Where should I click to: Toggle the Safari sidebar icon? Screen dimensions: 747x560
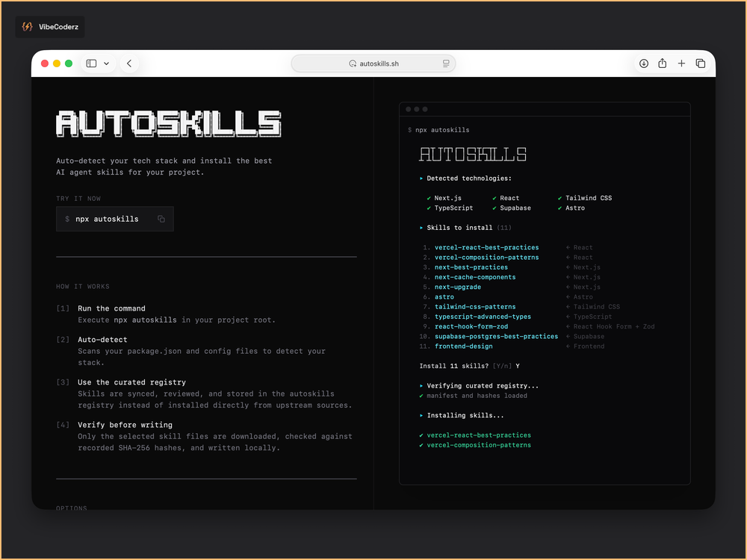(91, 63)
